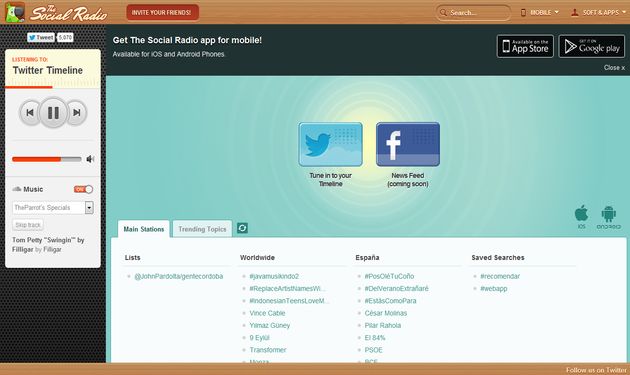
Task: Click the Twitter Timeline listening title
Action: tap(48, 70)
